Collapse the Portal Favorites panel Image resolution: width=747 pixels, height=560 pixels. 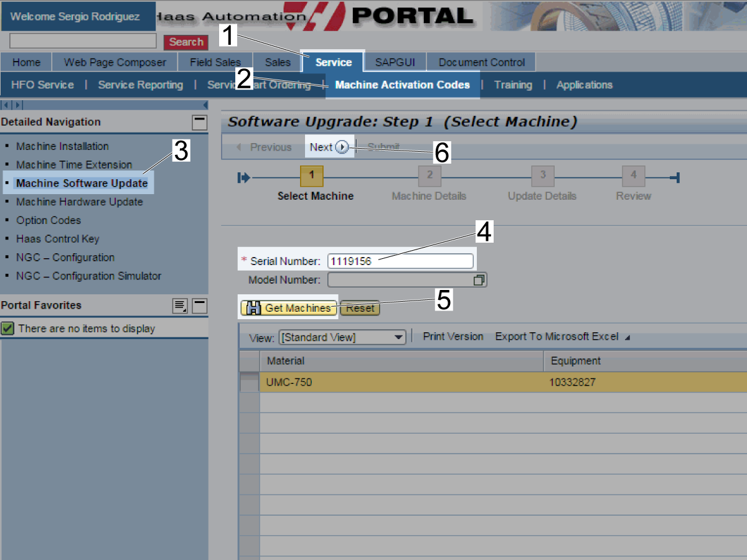click(199, 306)
